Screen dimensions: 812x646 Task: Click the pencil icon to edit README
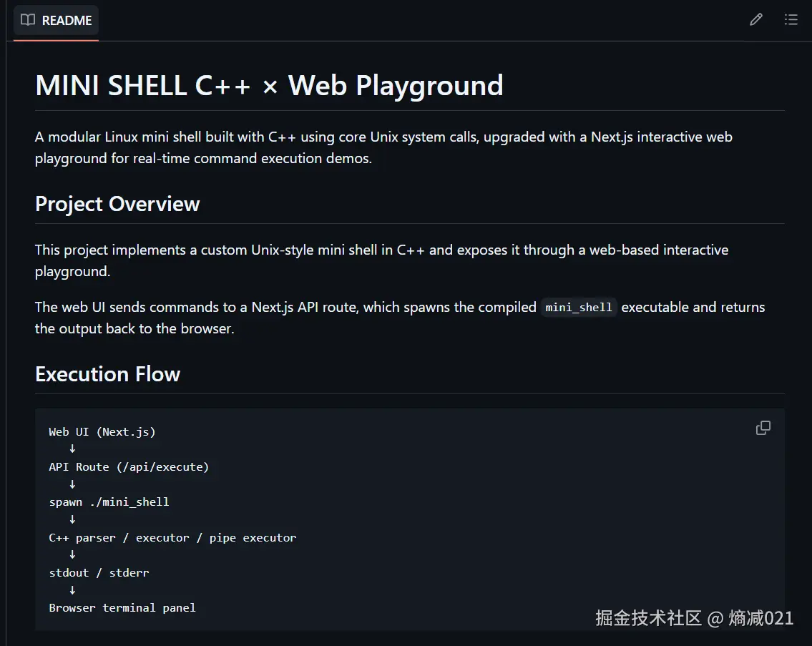pos(755,20)
